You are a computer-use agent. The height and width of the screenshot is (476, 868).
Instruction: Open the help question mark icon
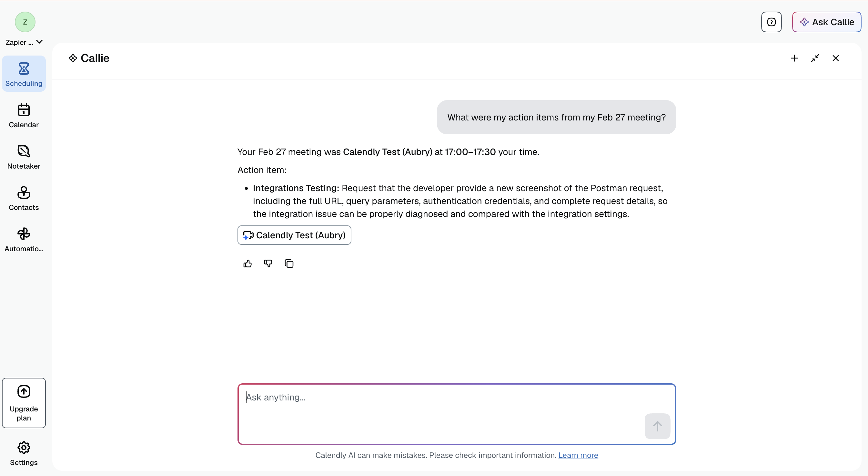[771, 22]
